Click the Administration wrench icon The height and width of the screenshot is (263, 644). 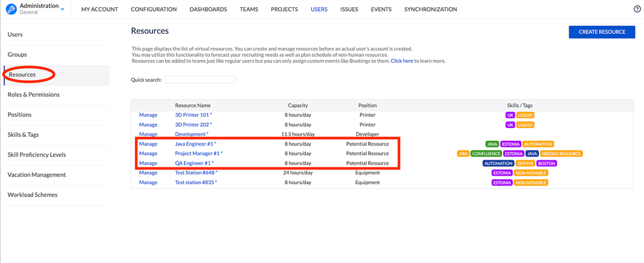tap(12, 8)
